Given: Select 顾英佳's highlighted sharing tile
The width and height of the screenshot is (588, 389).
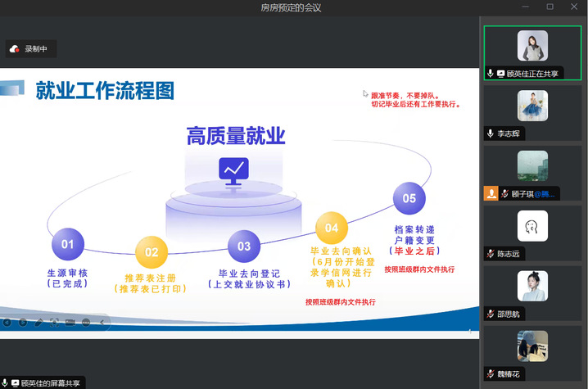Looking at the screenshot, I should point(532,52).
